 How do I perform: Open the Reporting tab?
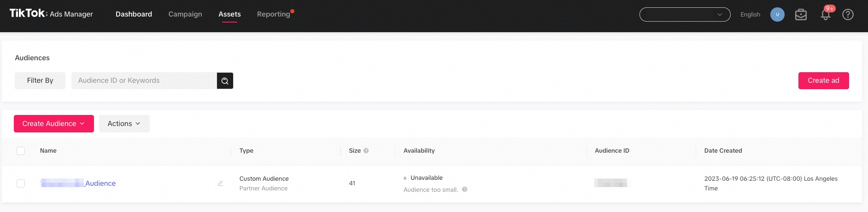tap(274, 14)
